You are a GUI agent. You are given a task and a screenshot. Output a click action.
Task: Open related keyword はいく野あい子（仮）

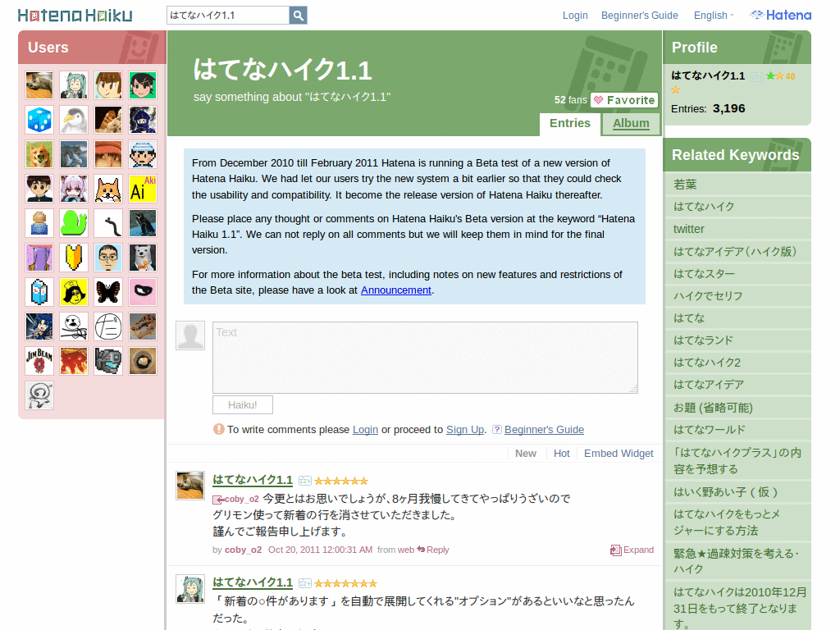[x=725, y=492]
